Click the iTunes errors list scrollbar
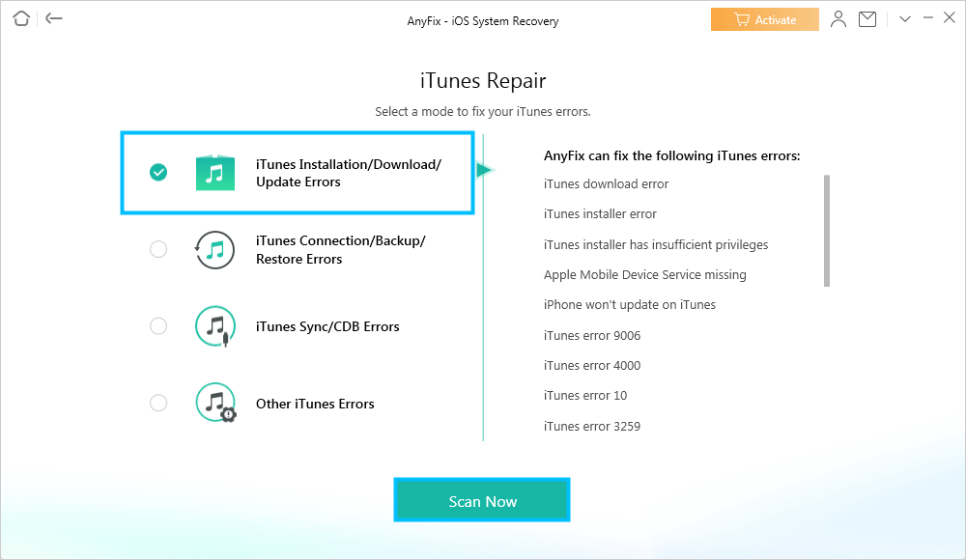966x560 pixels. [x=827, y=230]
